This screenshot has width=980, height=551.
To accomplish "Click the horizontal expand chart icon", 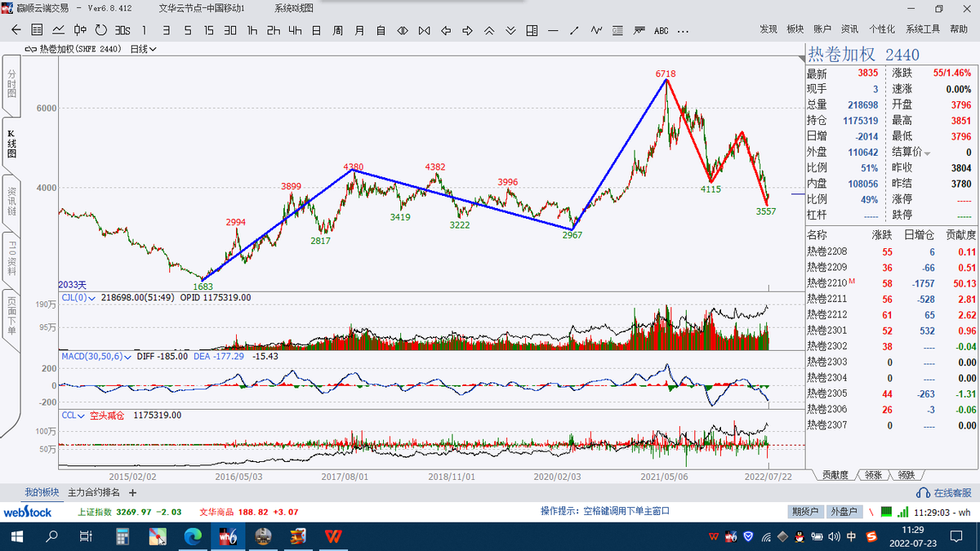I will (403, 29).
